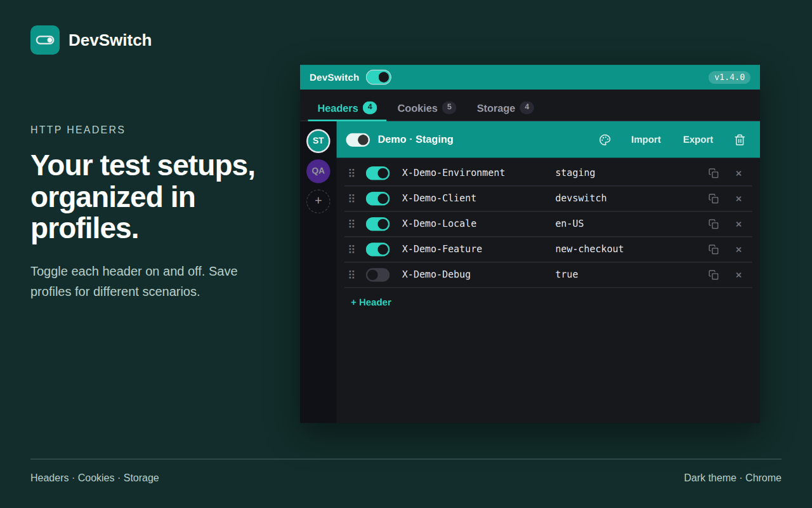Screen dimensions: 812x508
Task: Open the theme palette icon
Action: pos(605,140)
